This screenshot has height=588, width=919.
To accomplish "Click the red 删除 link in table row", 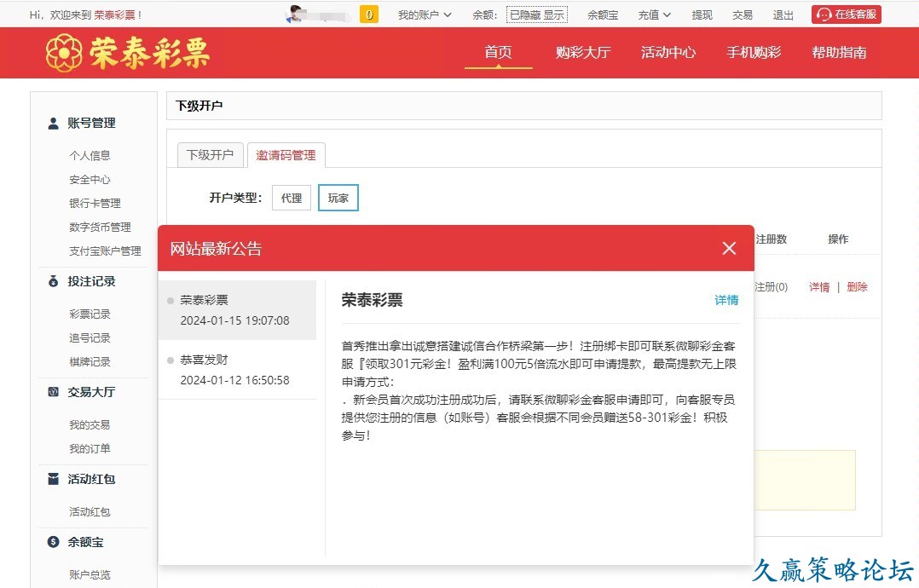I will pos(857,287).
